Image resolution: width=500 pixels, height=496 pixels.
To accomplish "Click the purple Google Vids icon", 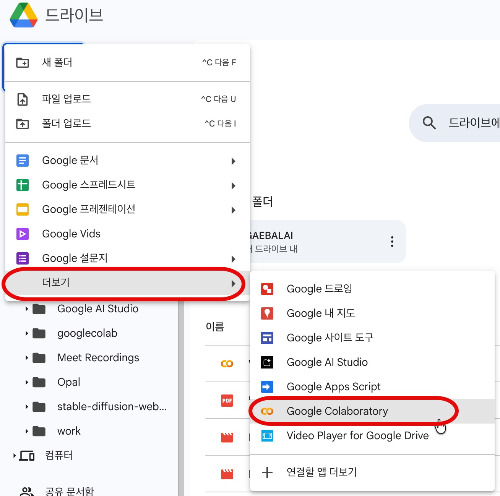I will click(22, 234).
